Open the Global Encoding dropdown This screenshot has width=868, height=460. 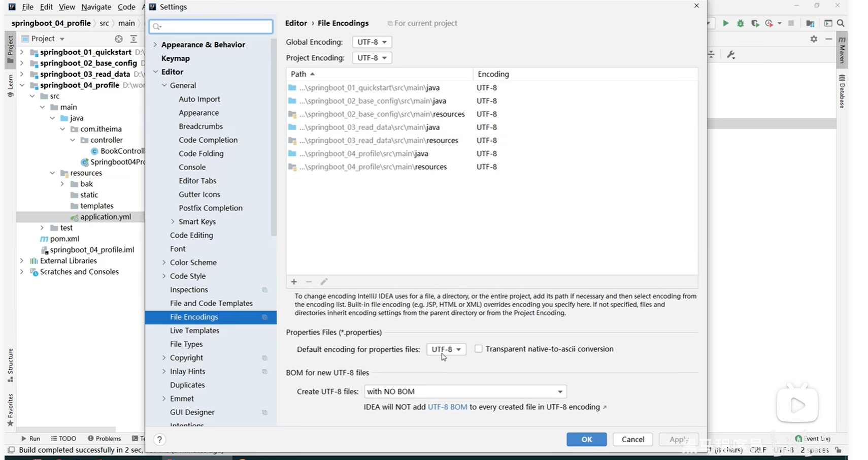(372, 42)
